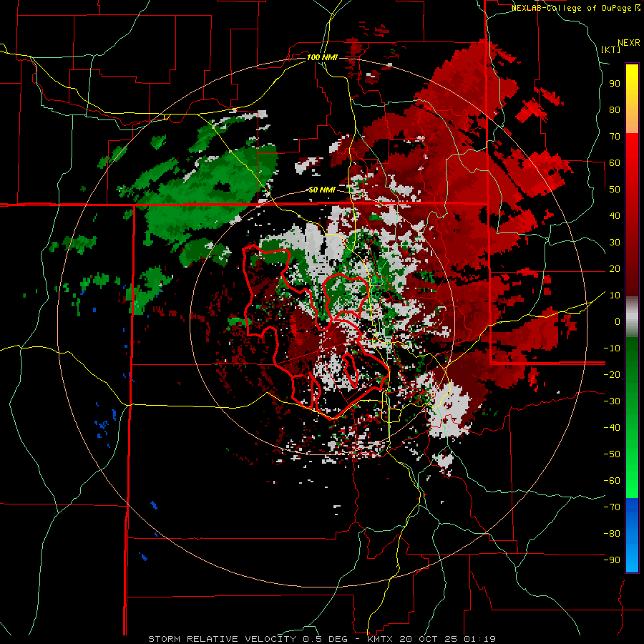Click the -40 scale value
The image size is (644, 644).
point(612,428)
